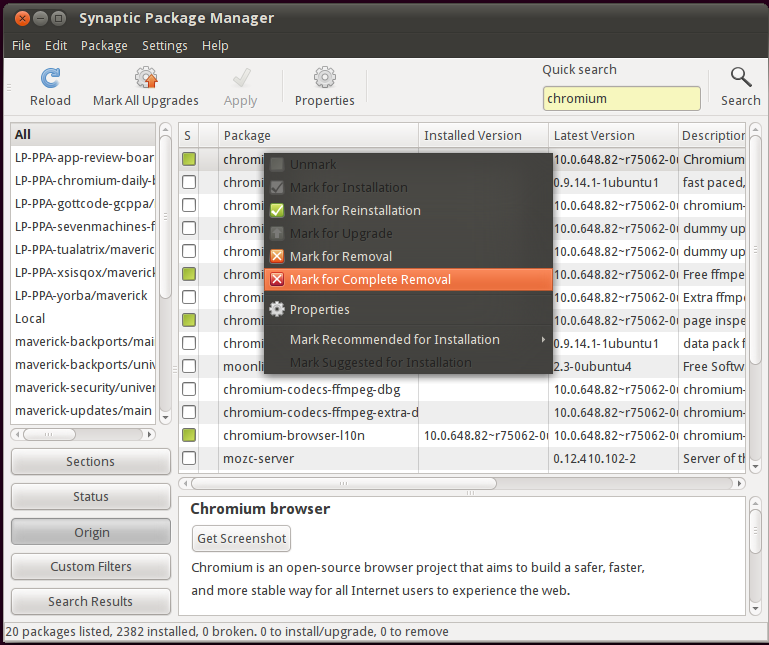Viewport: 769px width, 645px height.
Task: Open the File menu
Action: click(21, 46)
